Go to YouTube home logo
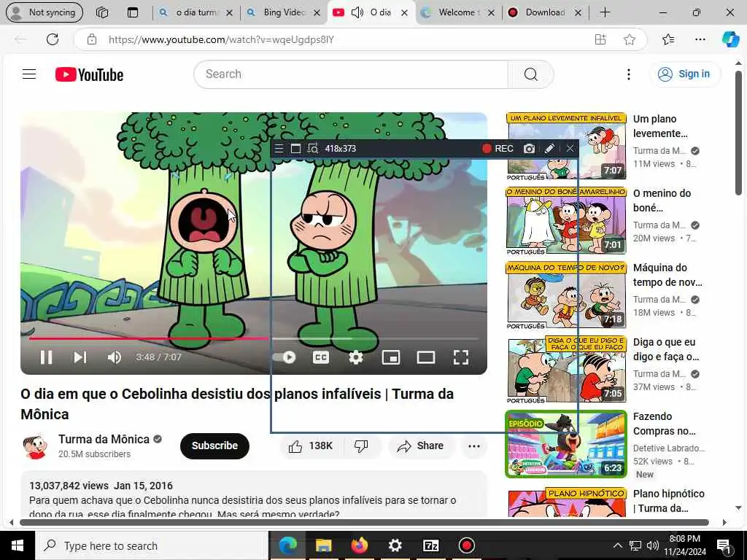Viewport: 747px width, 560px height. point(89,74)
